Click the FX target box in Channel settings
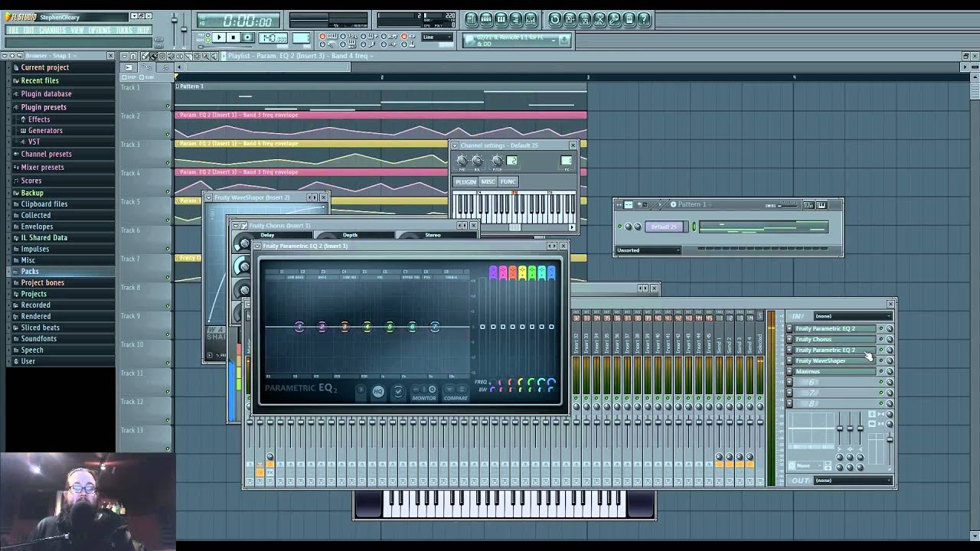Image resolution: width=980 pixels, height=551 pixels. pyautogui.click(x=566, y=160)
